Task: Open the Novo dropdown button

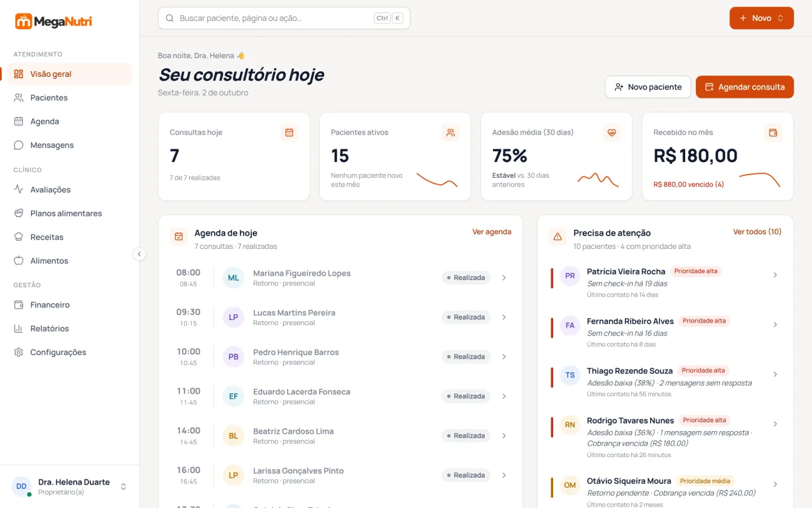Action: (761, 18)
